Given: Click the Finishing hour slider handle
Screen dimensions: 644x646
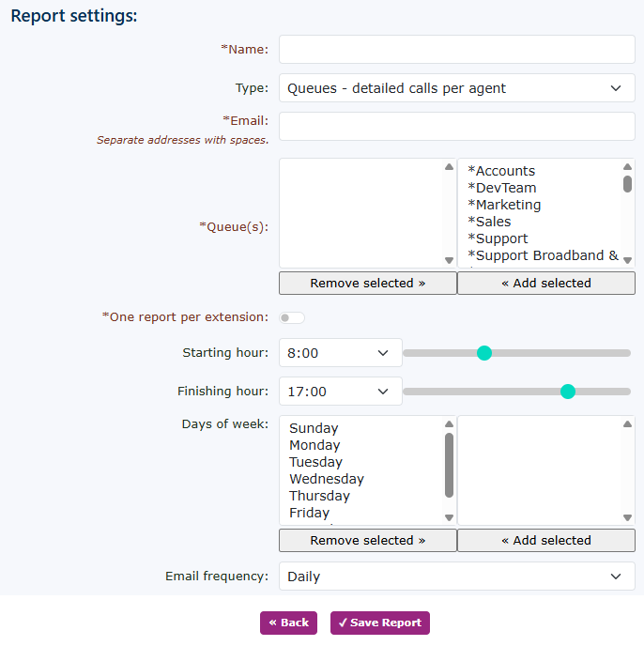Looking at the screenshot, I should pyautogui.click(x=568, y=392).
